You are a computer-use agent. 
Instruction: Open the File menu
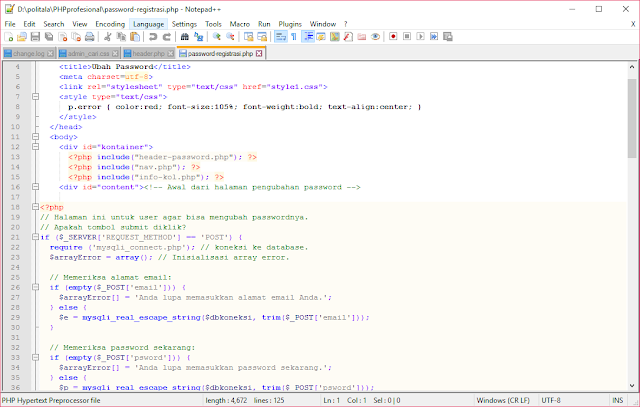click(x=10, y=24)
